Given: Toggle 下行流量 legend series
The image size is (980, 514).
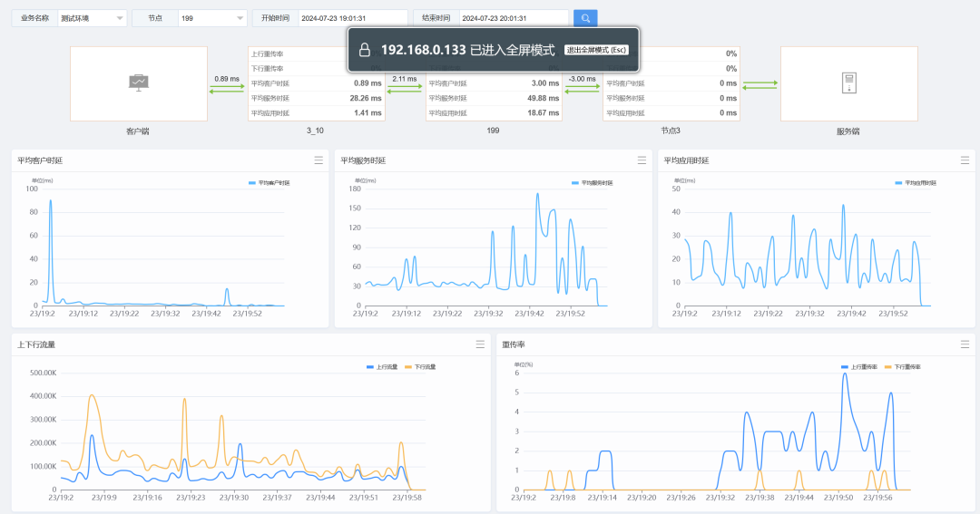Looking at the screenshot, I should click(x=421, y=366).
